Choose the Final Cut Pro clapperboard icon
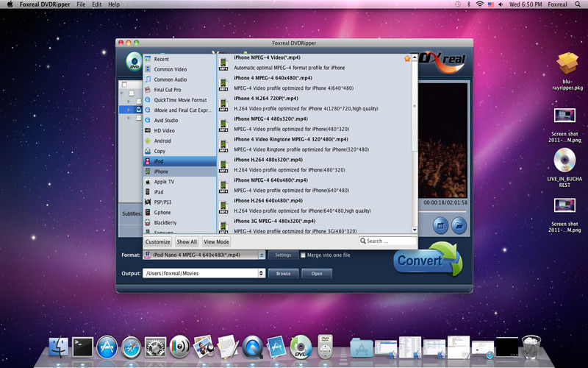Viewport: 588px width, 368px height. 148,90
